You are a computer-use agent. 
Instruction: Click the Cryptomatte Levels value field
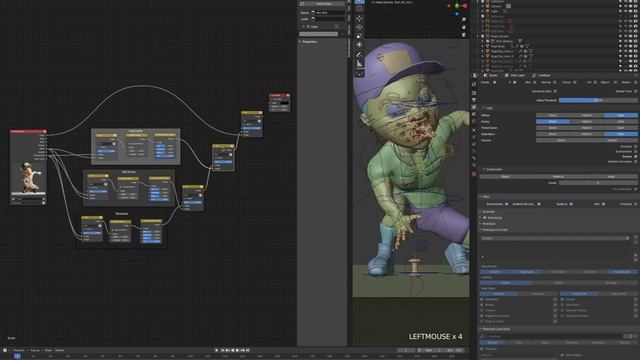click(598, 183)
